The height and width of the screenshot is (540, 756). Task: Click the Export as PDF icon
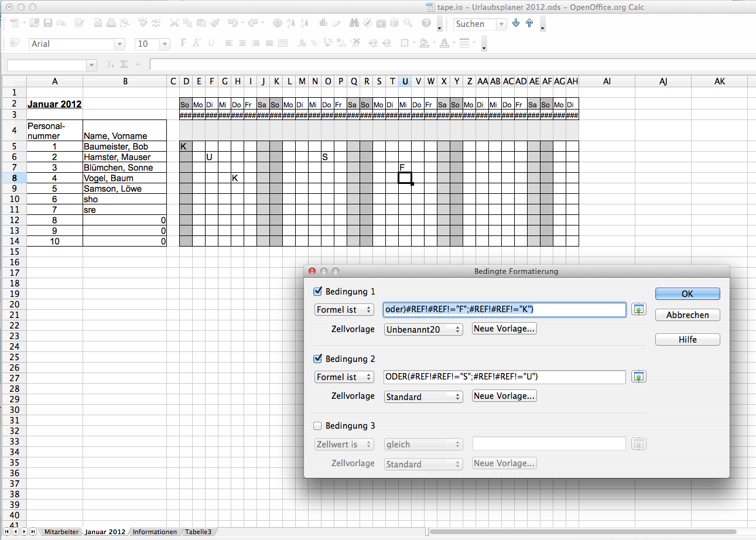pos(97,23)
